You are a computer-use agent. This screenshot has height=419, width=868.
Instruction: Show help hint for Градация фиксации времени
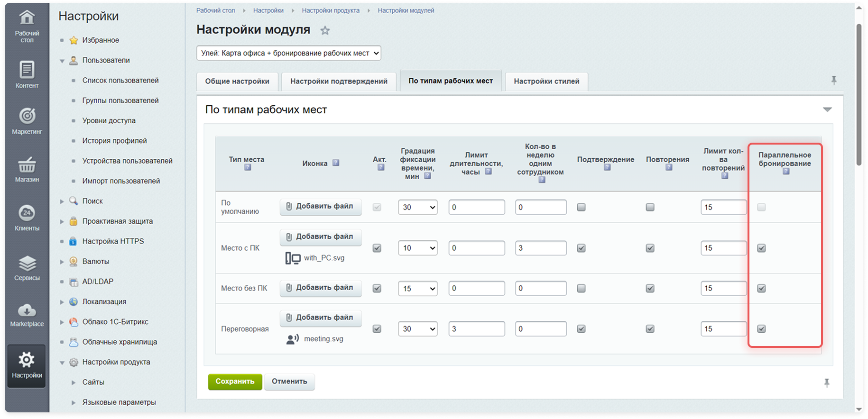pos(427,176)
